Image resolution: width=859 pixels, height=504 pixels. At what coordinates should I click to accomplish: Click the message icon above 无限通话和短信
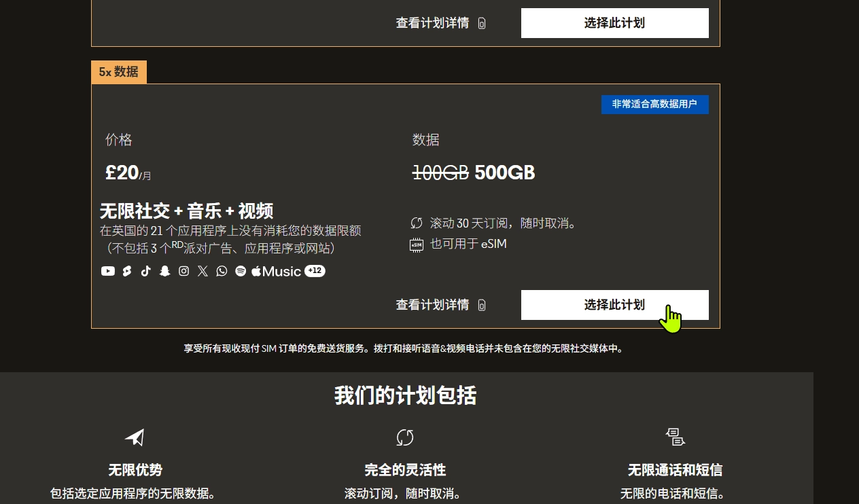pyautogui.click(x=675, y=437)
